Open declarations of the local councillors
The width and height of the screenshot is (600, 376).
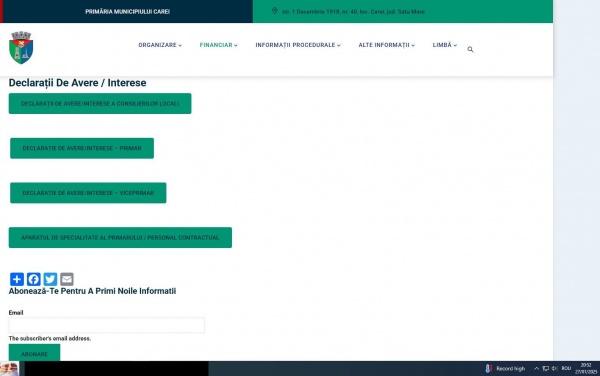[x=100, y=104]
